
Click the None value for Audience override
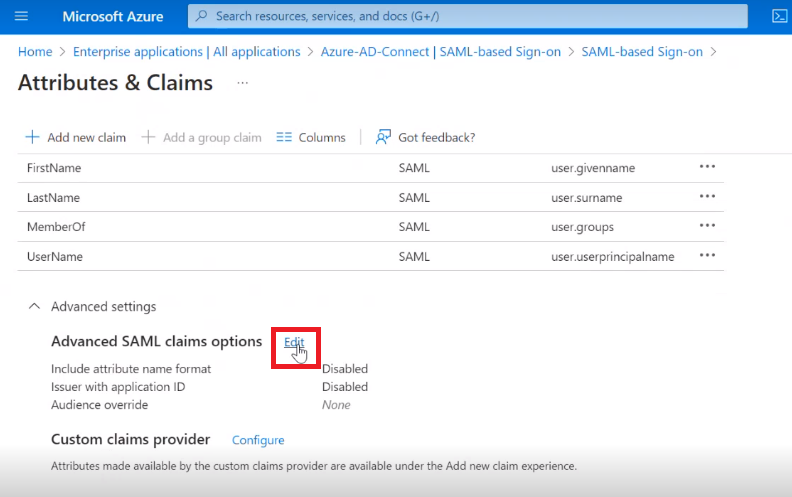[x=336, y=405]
